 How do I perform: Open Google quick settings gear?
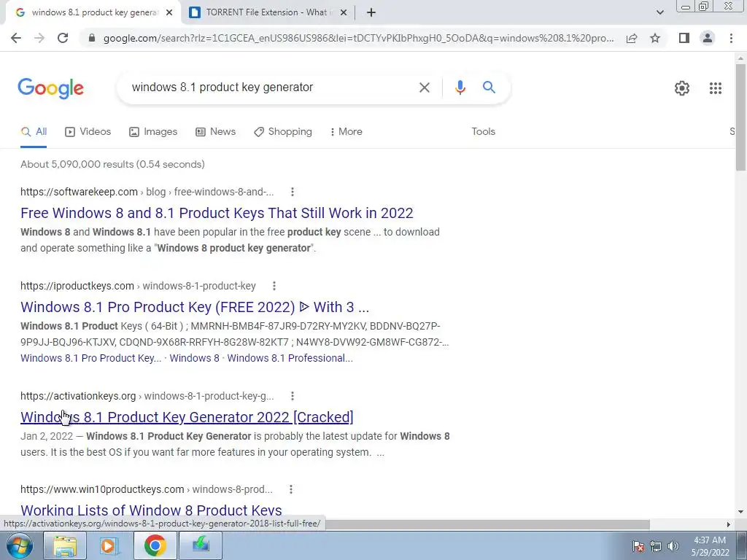coord(682,88)
